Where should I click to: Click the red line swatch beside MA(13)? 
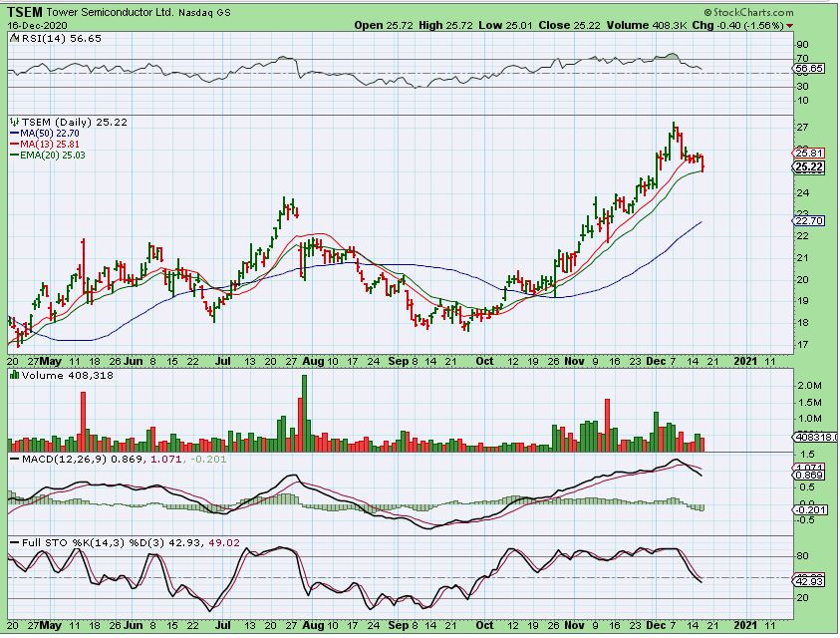coord(15,145)
